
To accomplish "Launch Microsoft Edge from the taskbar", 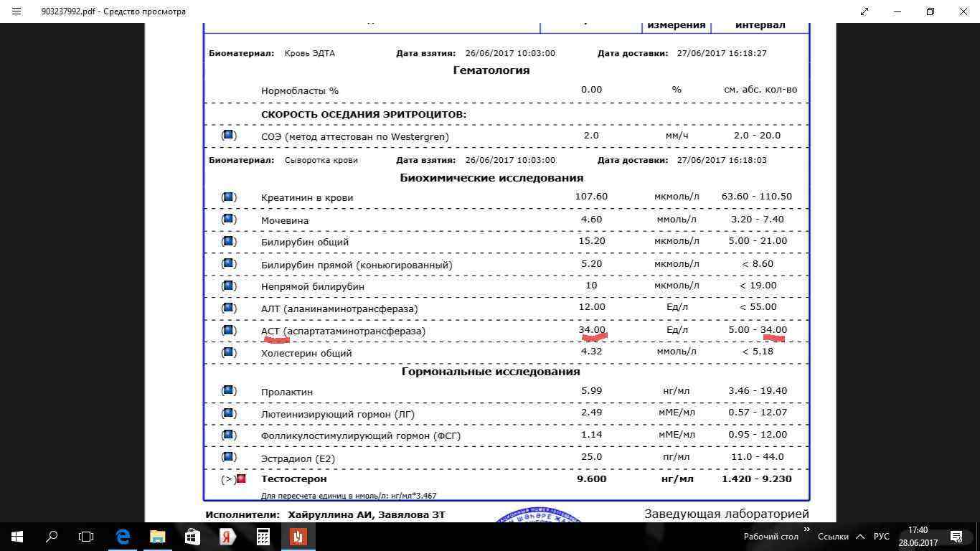I will pyautogui.click(x=122, y=536).
